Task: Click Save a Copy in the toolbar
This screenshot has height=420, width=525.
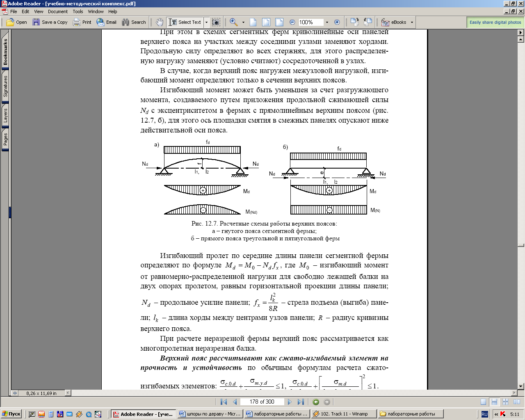Action: coord(50,22)
